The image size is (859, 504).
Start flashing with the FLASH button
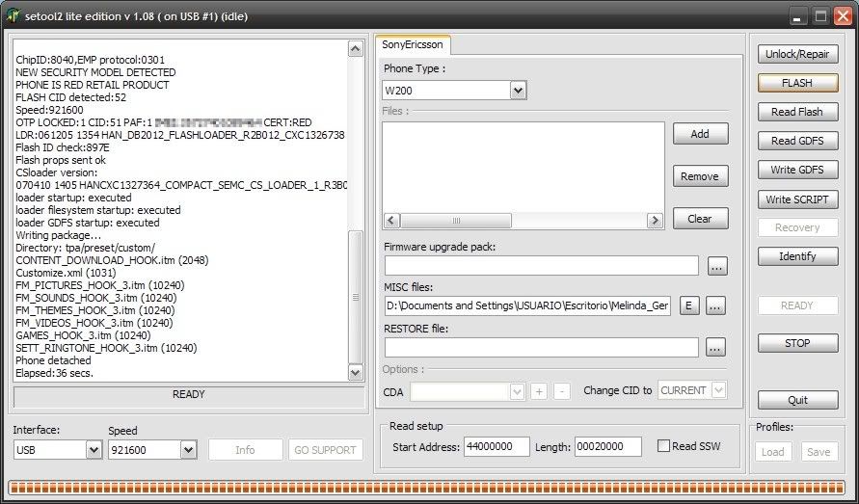[797, 83]
